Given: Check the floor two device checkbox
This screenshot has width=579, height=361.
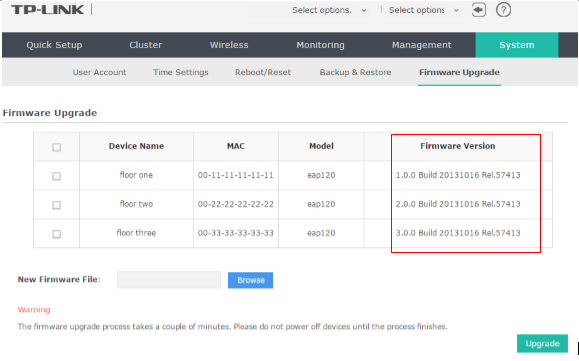Looking at the screenshot, I should click(56, 205).
